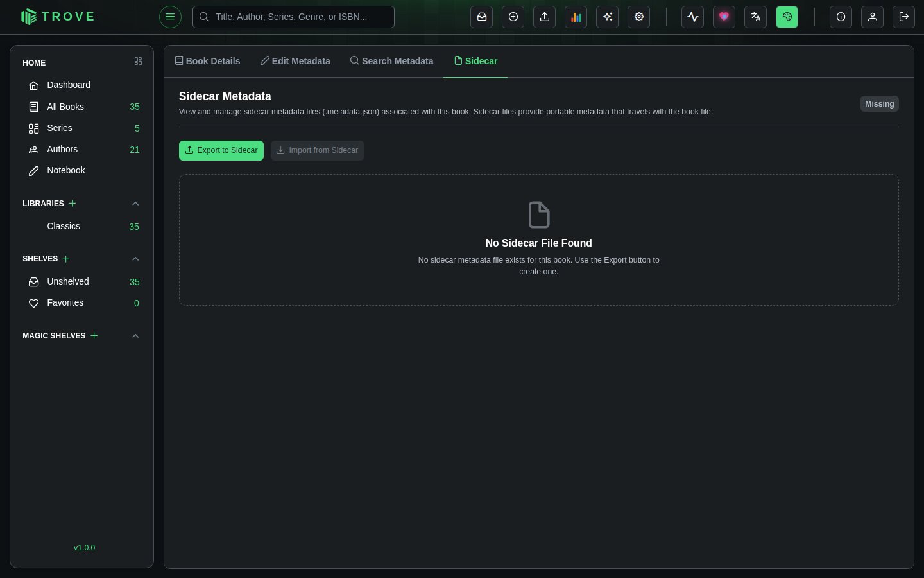Viewport: 924px width, 578px height.
Task: Open the language translate icon
Action: [x=756, y=17]
